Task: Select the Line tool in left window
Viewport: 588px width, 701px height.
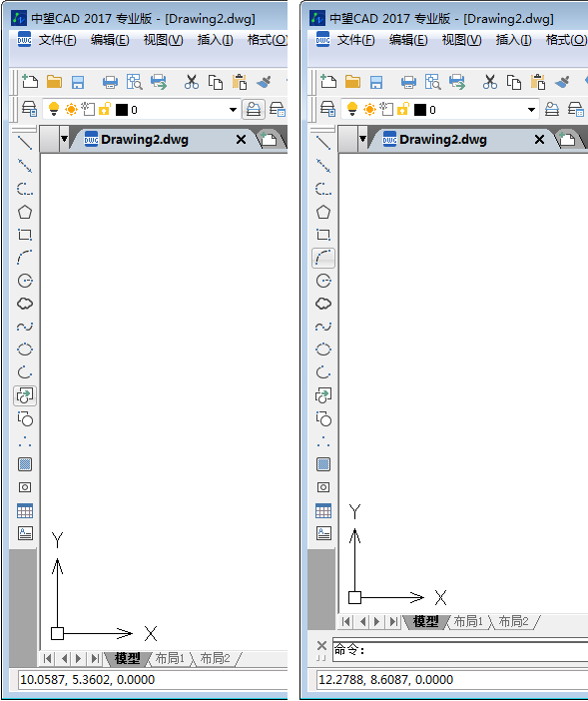Action: [25, 143]
